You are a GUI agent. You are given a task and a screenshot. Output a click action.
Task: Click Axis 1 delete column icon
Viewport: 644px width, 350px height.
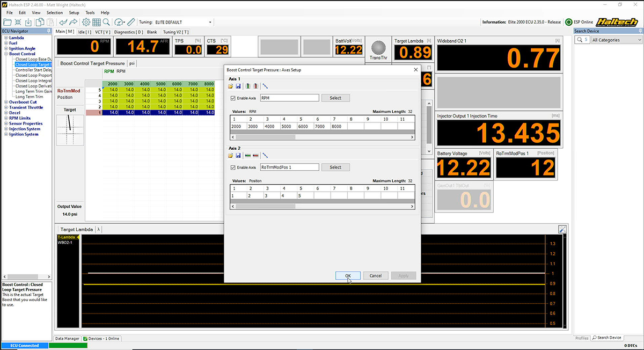(x=255, y=86)
